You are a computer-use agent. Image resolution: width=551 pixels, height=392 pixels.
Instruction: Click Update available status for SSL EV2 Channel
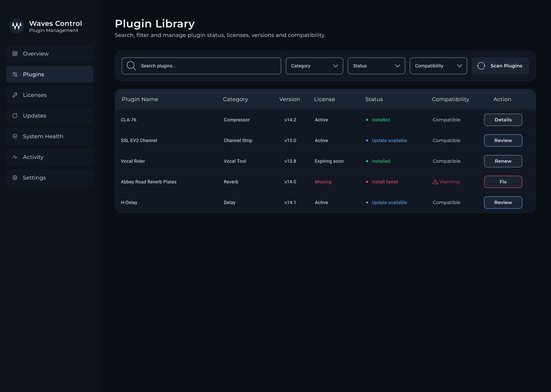click(x=389, y=140)
